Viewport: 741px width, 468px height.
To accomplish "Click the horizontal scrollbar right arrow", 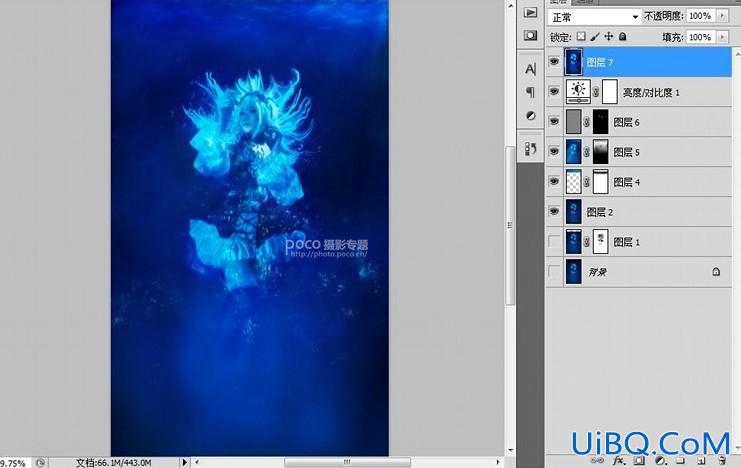I will tap(498, 462).
